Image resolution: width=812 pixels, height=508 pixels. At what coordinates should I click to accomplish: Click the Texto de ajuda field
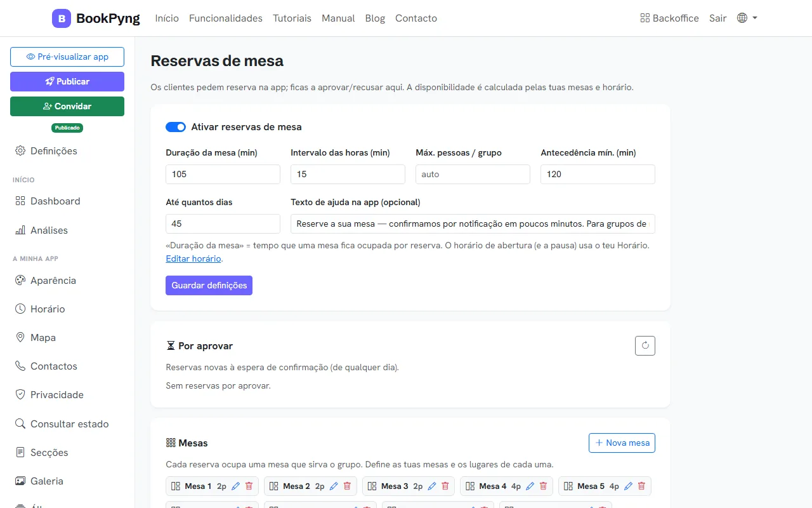pos(473,224)
